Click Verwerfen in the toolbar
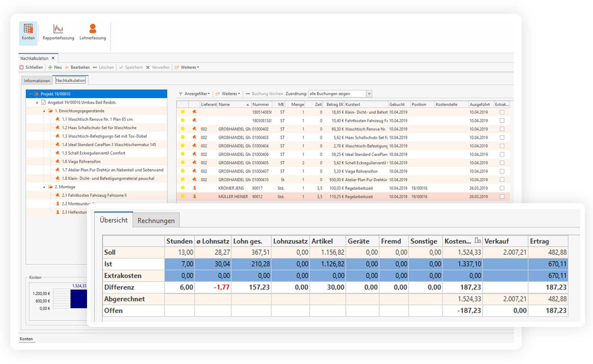 pos(158,67)
